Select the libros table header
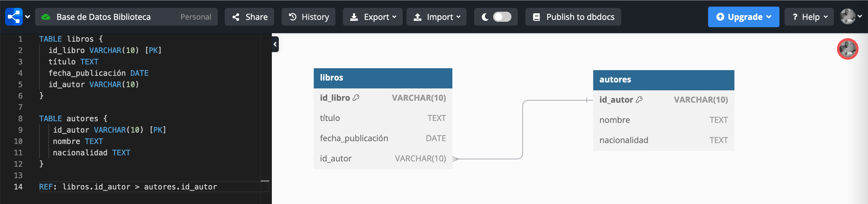Image resolution: width=868 pixels, height=204 pixels. (x=383, y=78)
